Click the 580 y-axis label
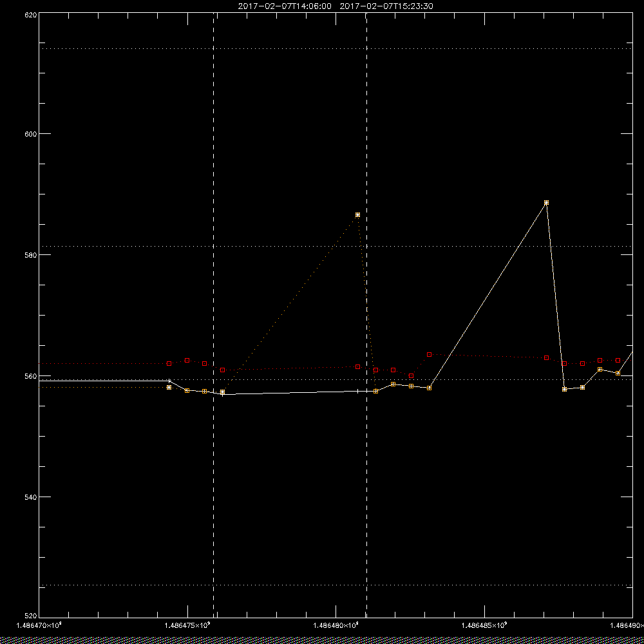 tap(31, 254)
